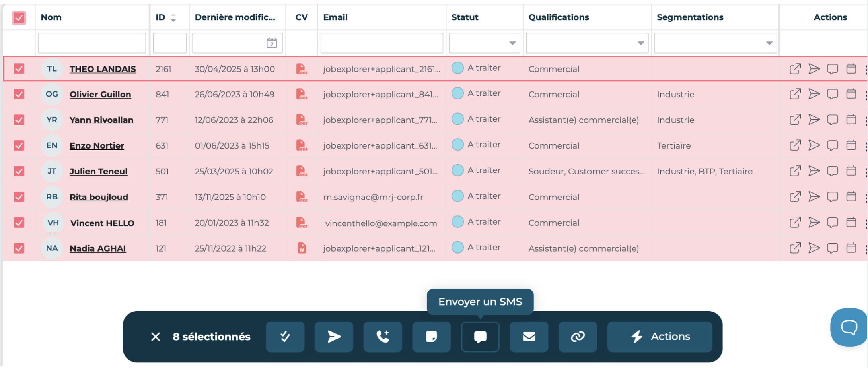868x368 pixels.
Task: Open date picker calendar in Dernière modification filter
Action: pyautogui.click(x=272, y=43)
